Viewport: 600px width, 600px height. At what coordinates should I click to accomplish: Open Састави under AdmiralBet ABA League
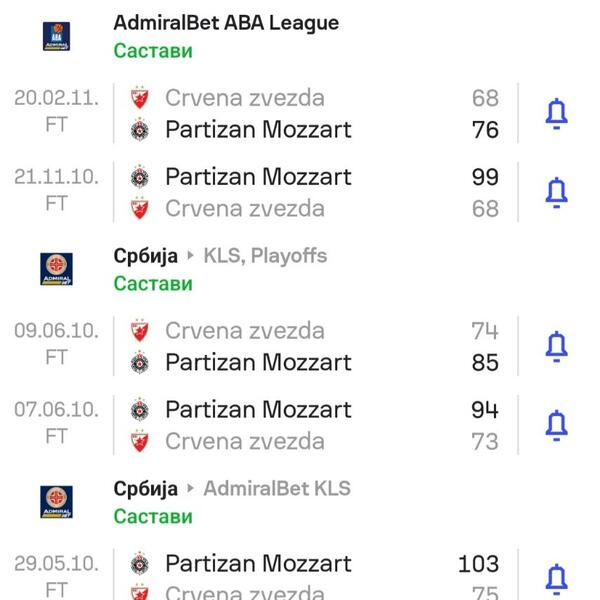click(x=153, y=51)
